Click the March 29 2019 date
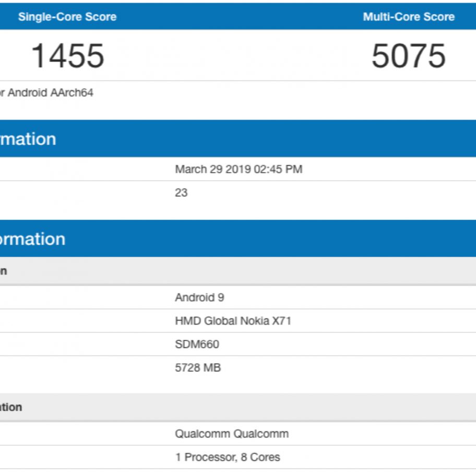476x476 pixels. tap(212, 169)
